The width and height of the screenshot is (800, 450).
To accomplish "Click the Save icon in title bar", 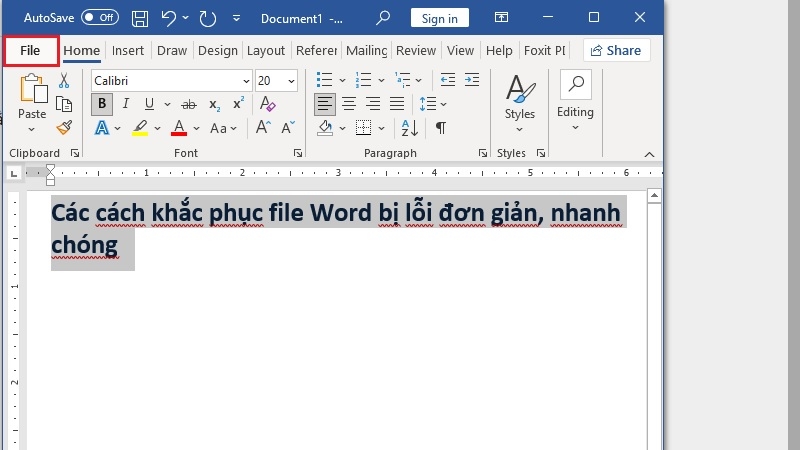I will coord(140,18).
